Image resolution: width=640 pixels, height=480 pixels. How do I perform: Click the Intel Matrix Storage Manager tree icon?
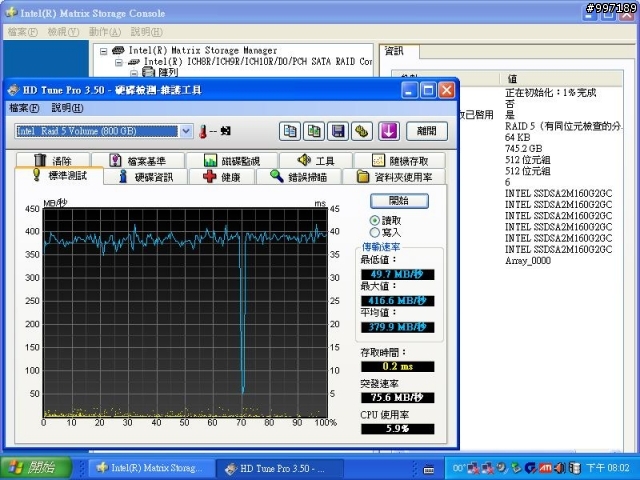click(118, 51)
